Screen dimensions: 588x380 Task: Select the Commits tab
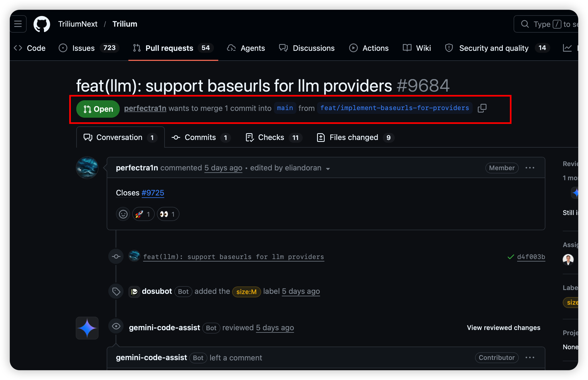pyautogui.click(x=201, y=138)
